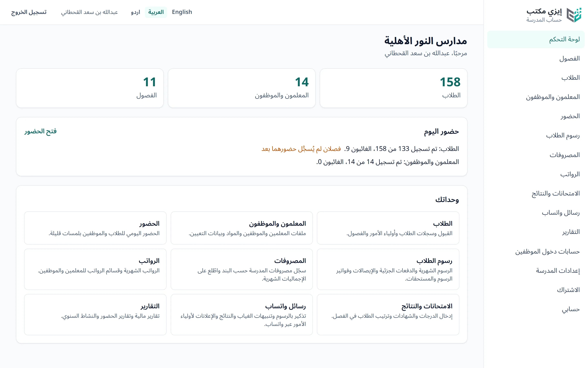Click the orange فصلان لم يُسجَّل حضورهما بعد notice
This screenshot has height=368, width=588.
(x=301, y=149)
